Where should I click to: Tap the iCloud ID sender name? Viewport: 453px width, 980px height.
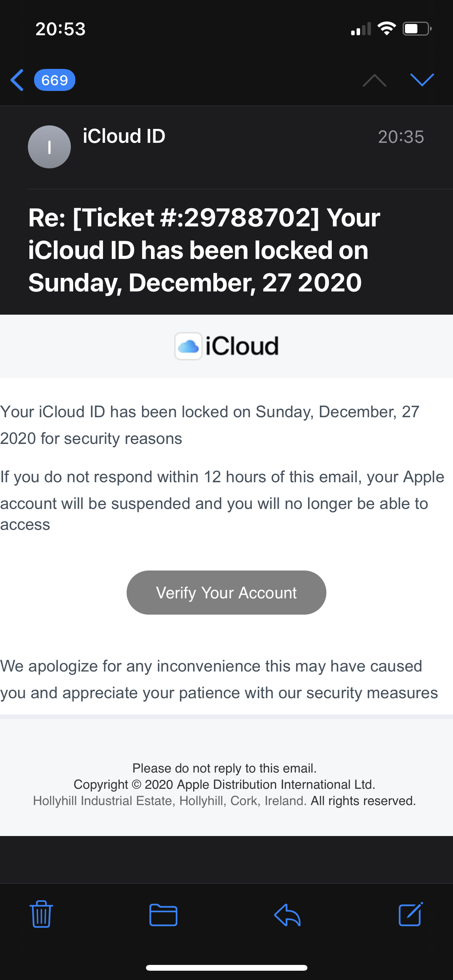point(124,136)
